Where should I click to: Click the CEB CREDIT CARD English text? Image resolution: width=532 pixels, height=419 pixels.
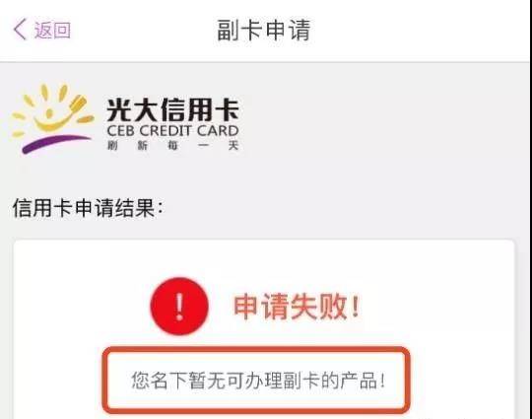[x=172, y=131]
